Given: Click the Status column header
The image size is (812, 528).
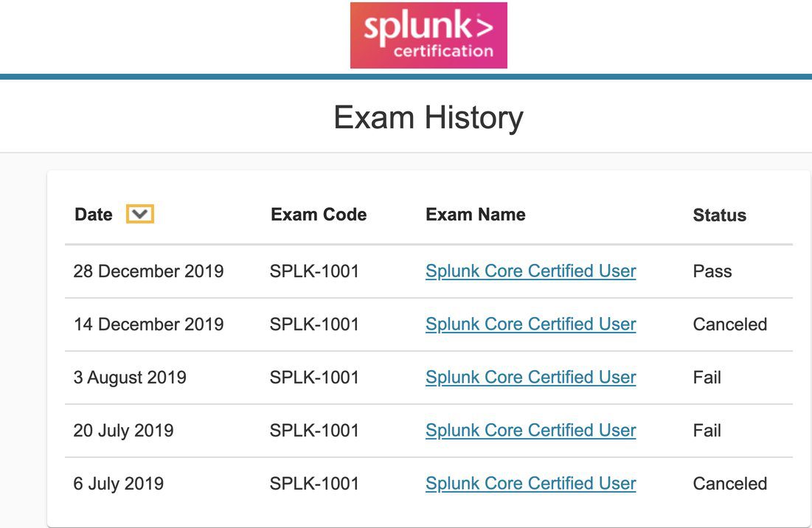Looking at the screenshot, I should 719,215.
